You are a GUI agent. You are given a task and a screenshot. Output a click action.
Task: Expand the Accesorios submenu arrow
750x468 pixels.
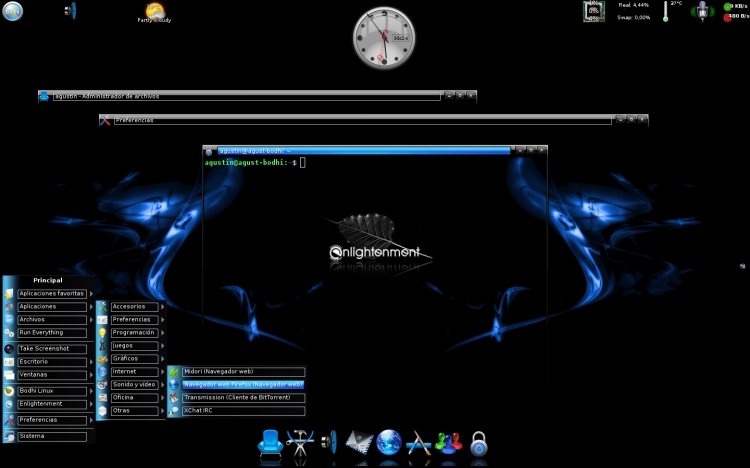162,307
